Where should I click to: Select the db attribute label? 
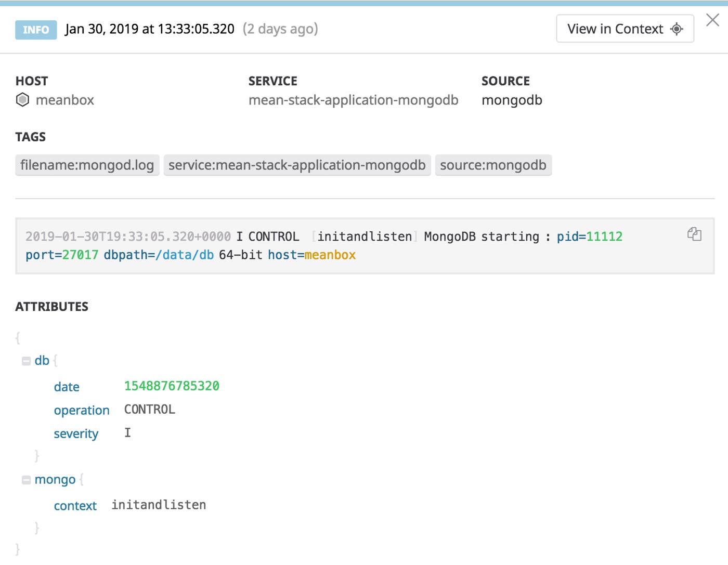[x=42, y=360]
